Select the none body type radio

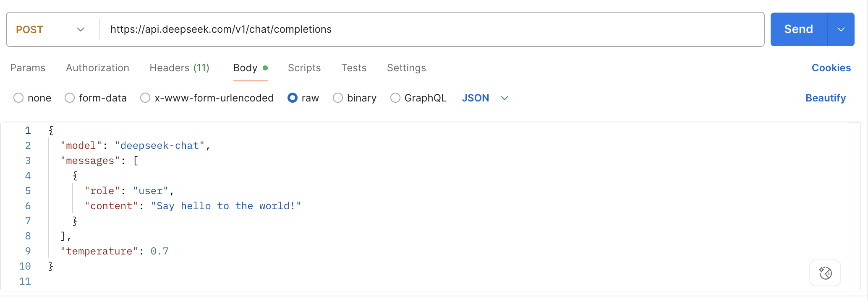pyautogui.click(x=18, y=98)
